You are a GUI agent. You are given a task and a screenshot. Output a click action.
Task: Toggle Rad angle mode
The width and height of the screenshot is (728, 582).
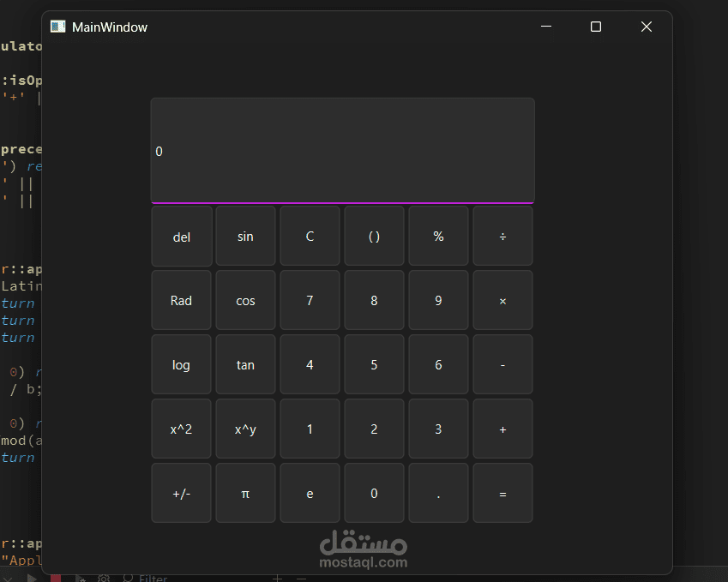(181, 300)
